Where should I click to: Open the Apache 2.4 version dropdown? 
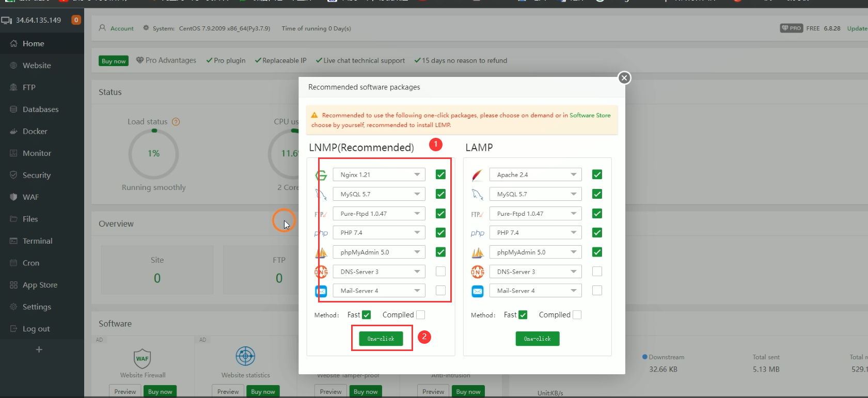pyautogui.click(x=535, y=174)
